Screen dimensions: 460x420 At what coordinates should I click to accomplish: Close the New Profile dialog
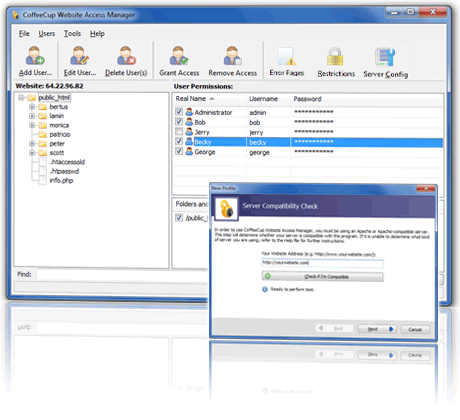(426, 189)
